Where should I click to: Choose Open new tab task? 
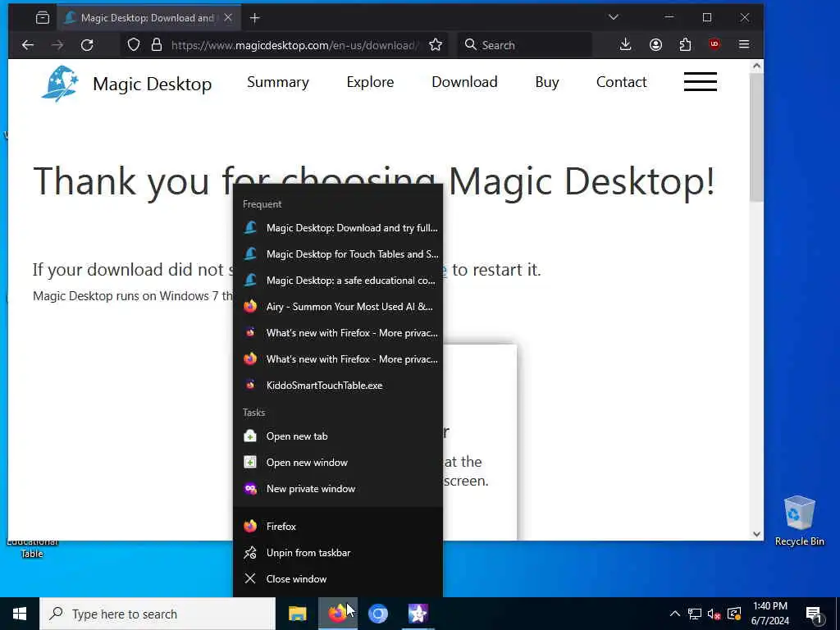point(338,436)
